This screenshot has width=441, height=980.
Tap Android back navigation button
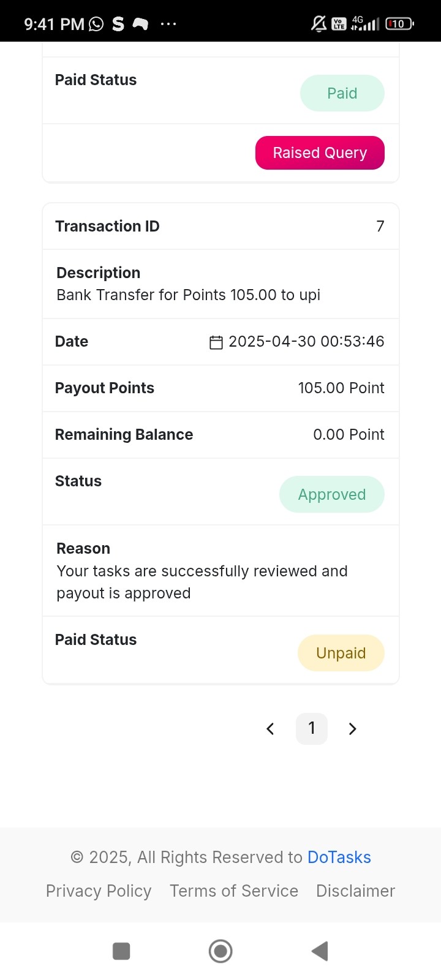[x=320, y=951]
